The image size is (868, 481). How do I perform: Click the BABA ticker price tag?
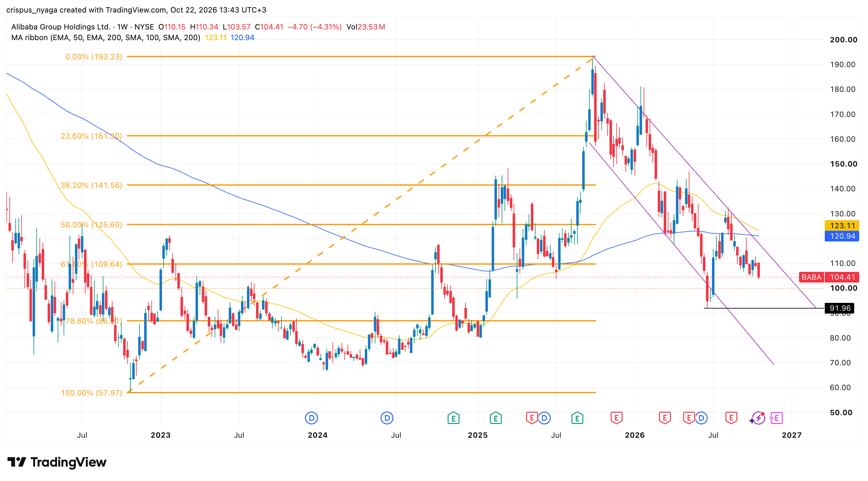(x=811, y=277)
